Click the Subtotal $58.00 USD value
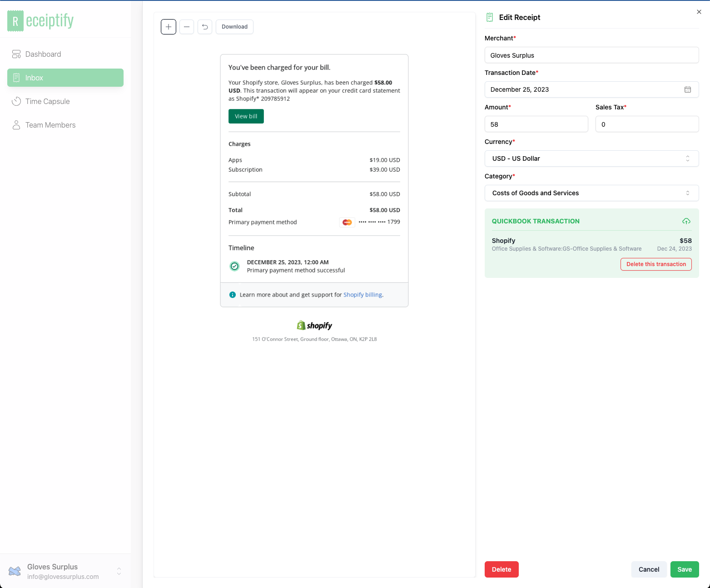 click(385, 194)
